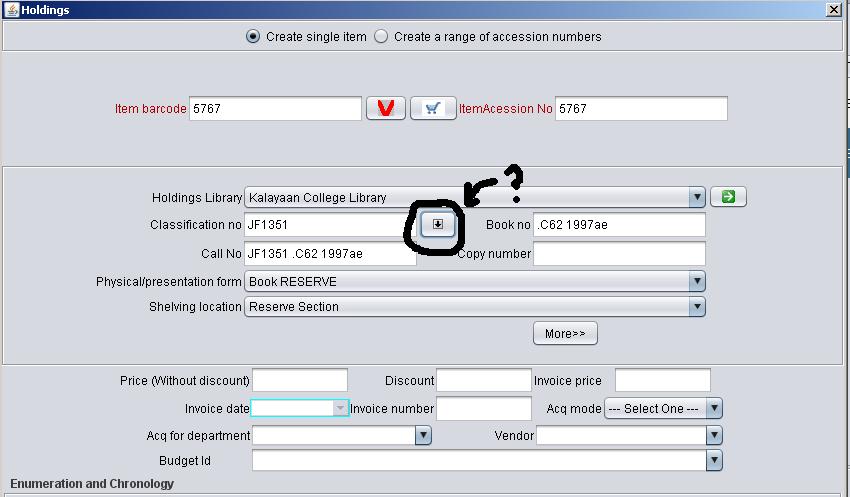Click the shopping cart icon button

coord(433,109)
